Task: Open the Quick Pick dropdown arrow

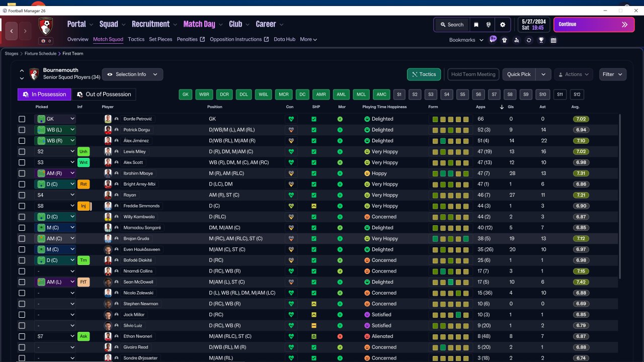Action: point(543,74)
